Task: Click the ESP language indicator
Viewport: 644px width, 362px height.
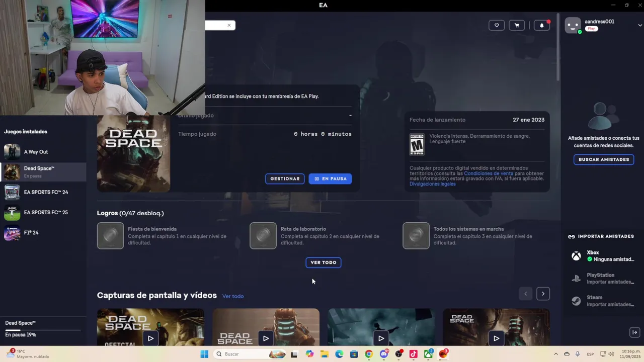Action: [x=590, y=354]
